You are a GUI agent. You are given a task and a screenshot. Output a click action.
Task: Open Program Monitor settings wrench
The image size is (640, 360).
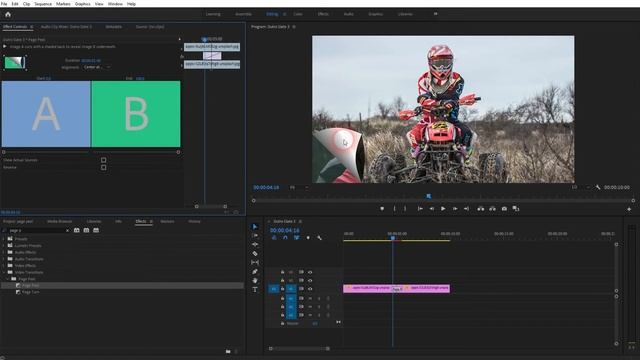pyautogui.click(x=598, y=187)
